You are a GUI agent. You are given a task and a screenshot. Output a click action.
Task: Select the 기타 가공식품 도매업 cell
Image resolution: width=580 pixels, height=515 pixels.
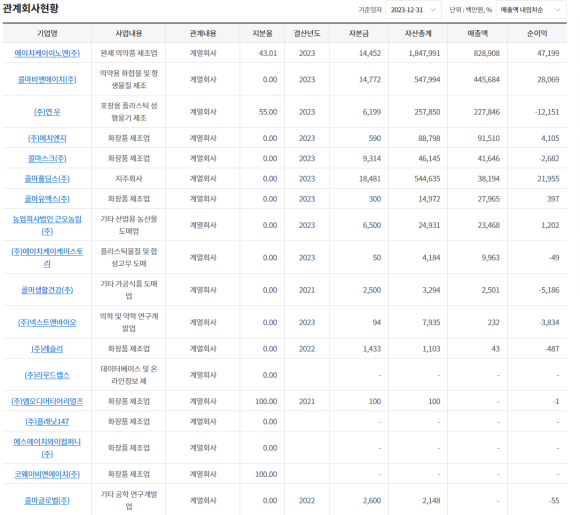tap(129, 290)
